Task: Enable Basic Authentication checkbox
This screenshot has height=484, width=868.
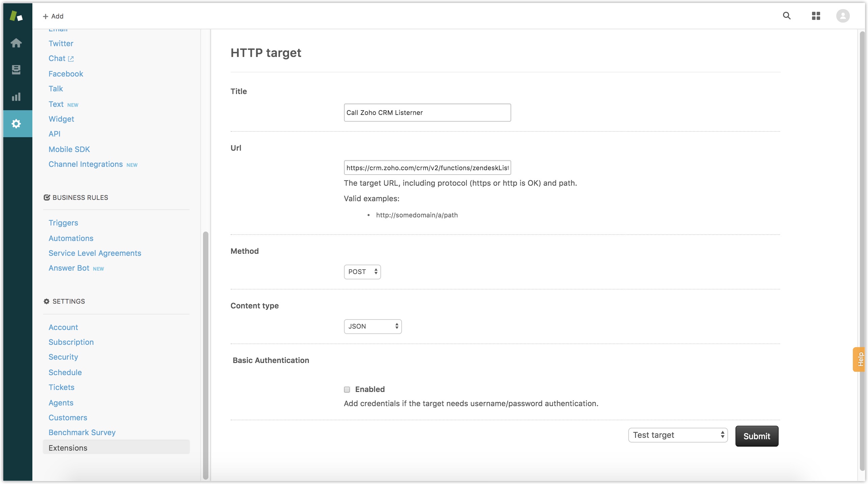Action: [x=347, y=390]
